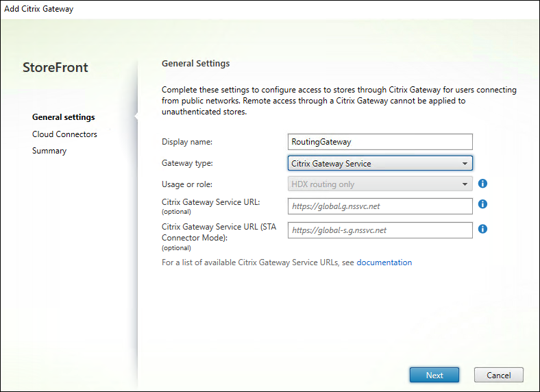Viewport: 540px width, 392px height.
Task: Click info icon next to Citrix Gateway Service URL
Action: (482, 204)
